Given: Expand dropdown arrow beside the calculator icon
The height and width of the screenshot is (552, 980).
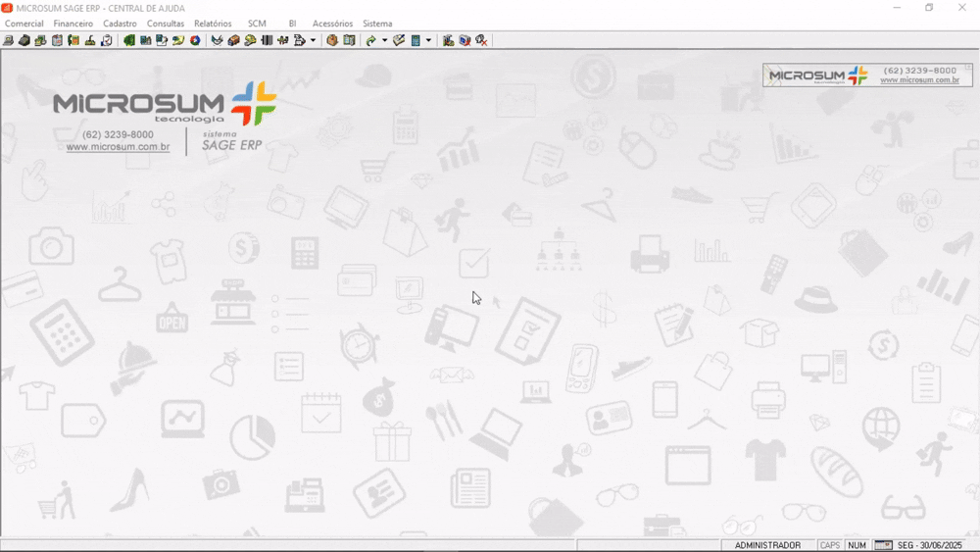Looking at the screenshot, I should 428,40.
